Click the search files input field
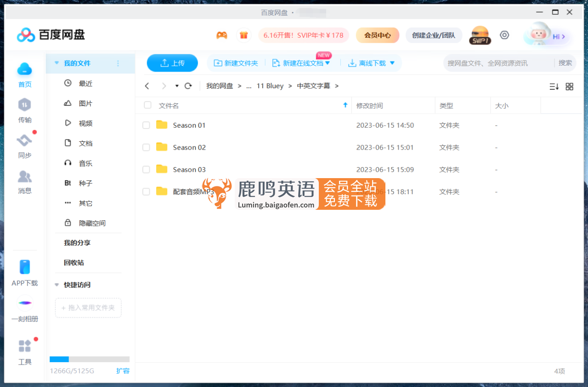Screen dimensions: 588x387 (x=499, y=63)
